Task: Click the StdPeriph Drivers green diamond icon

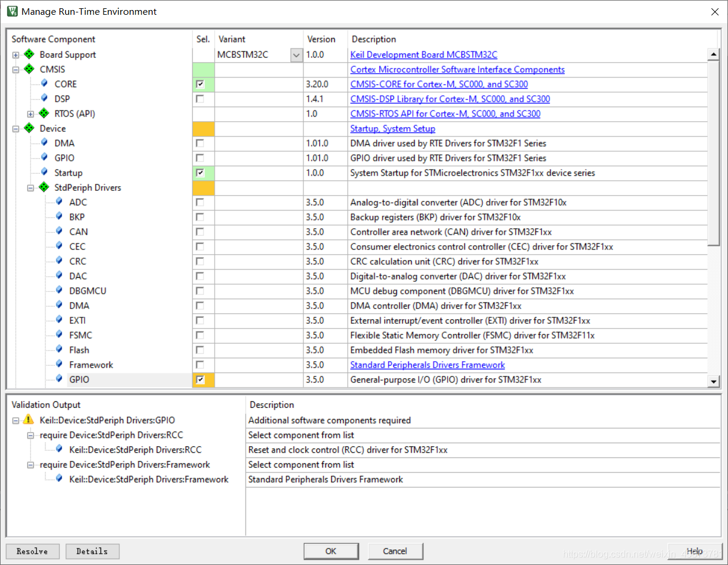Action: tap(44, 187)
